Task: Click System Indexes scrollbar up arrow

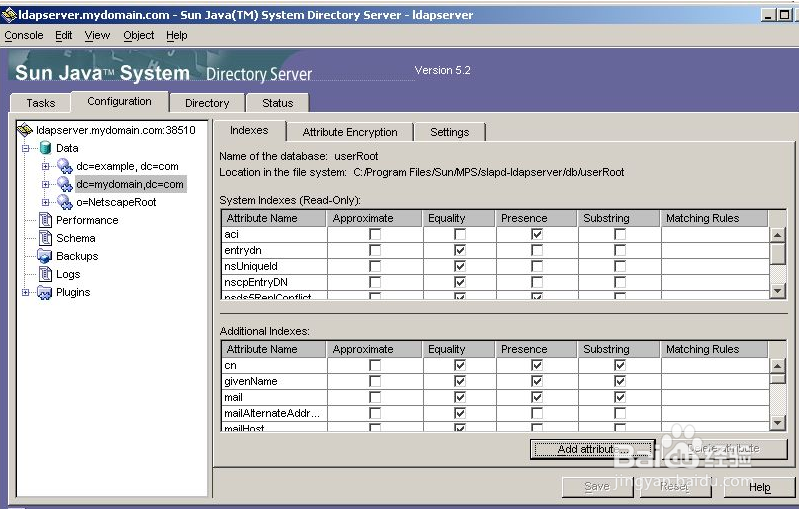Action: (x=778, y=235)
